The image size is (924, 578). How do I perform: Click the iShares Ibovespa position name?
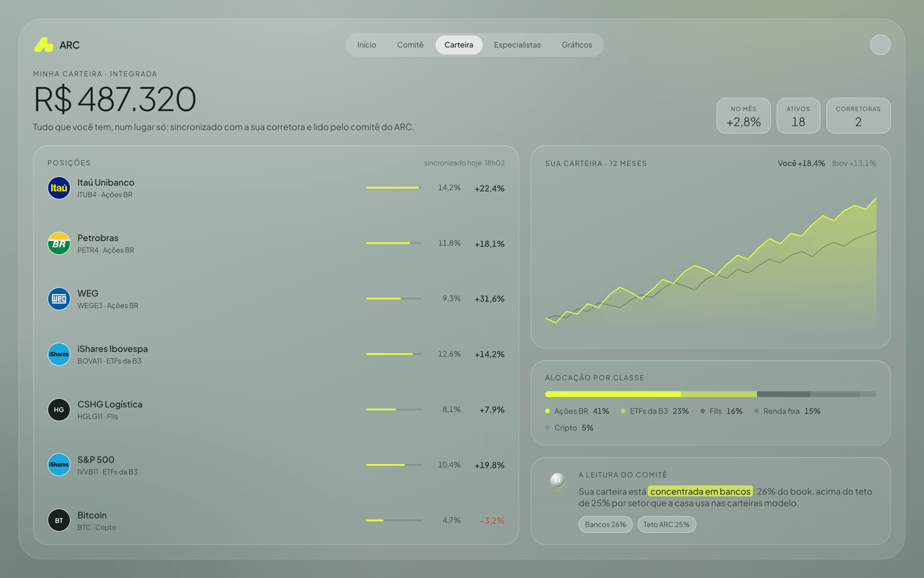pos(113,349)
